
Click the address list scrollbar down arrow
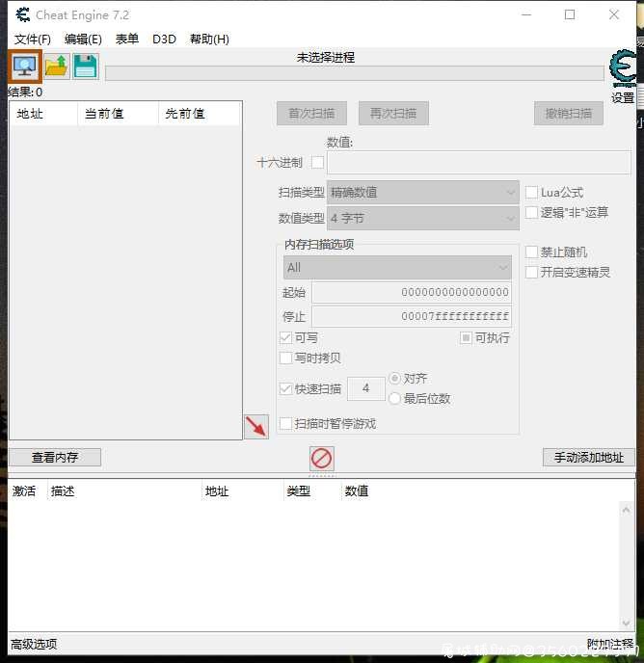(626, 623)
